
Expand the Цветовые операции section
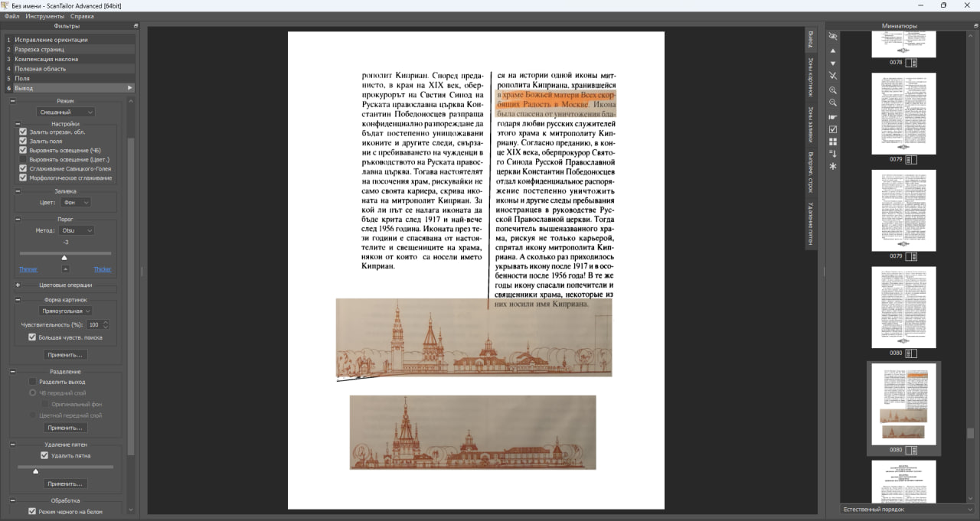pyautogui.click(x=17, y=285)
